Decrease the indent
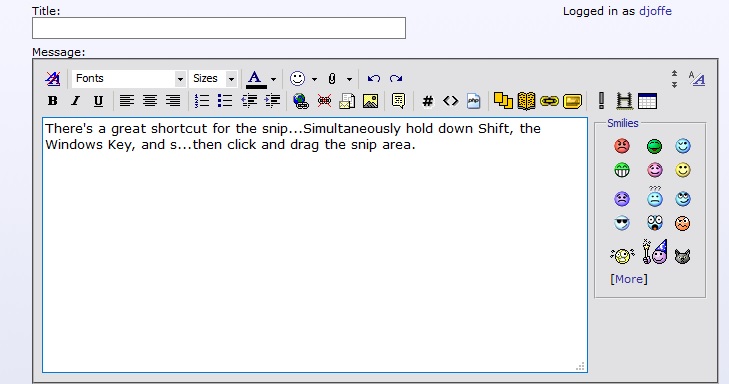The width and height of the screenshot is (729, 384). click(x=249, y=100)
